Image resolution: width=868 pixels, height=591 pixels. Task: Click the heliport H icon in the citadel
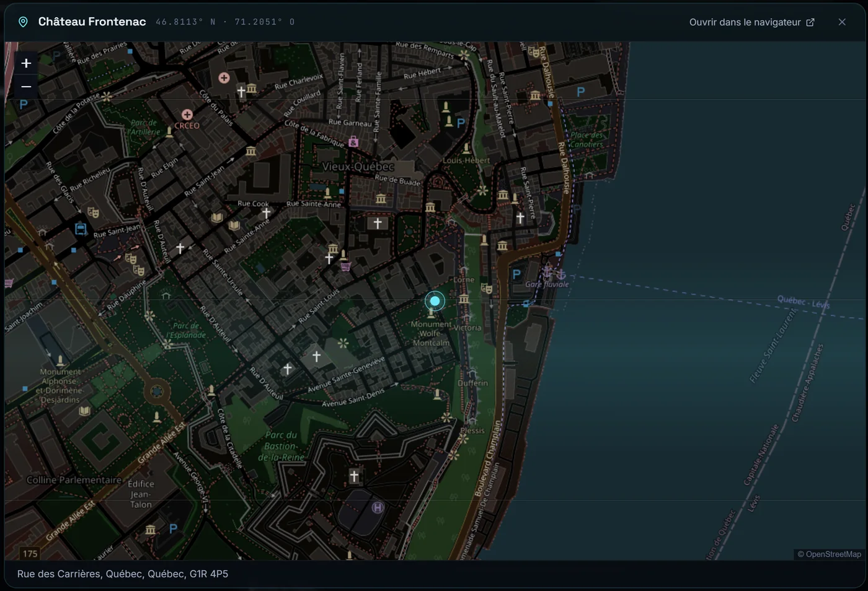[378, 508]
